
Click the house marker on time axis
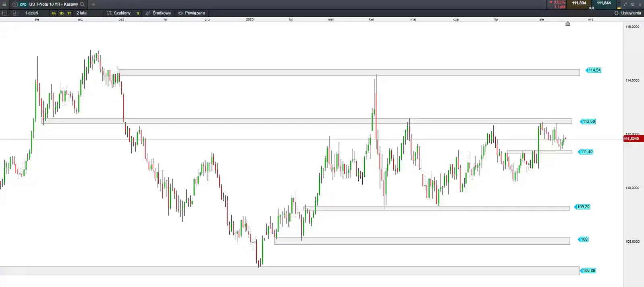568,24
